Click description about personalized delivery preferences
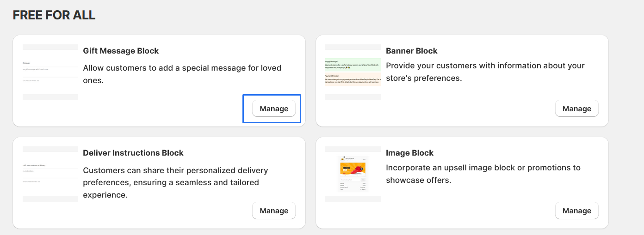 pyautogui.click(x=175, y=182)
